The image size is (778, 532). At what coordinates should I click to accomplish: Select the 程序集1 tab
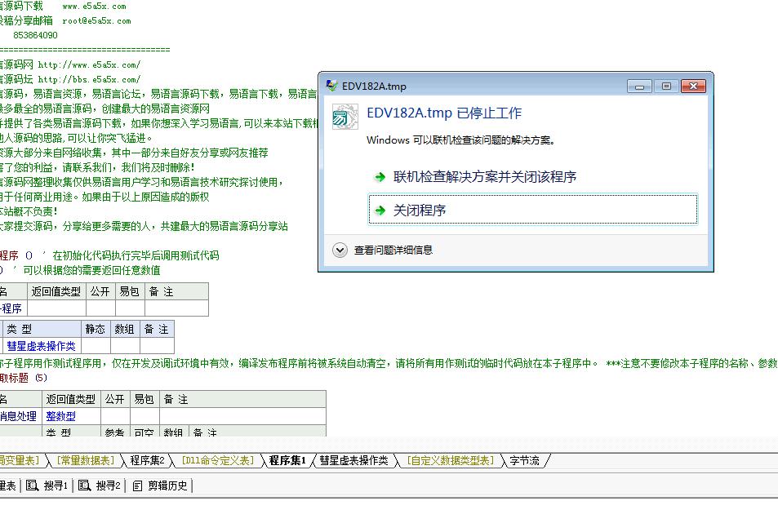click(x=287, y=460)
